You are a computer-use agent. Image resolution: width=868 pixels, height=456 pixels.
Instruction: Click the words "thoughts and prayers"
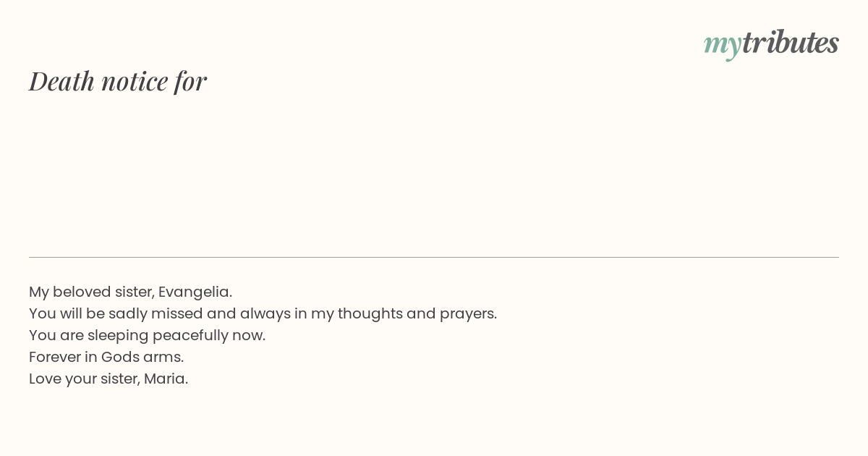click(416, 313)
